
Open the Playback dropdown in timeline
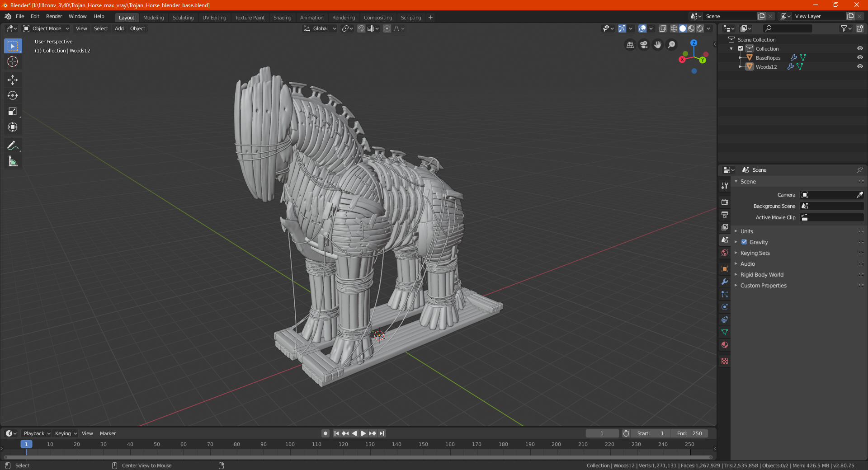point(37,433)
